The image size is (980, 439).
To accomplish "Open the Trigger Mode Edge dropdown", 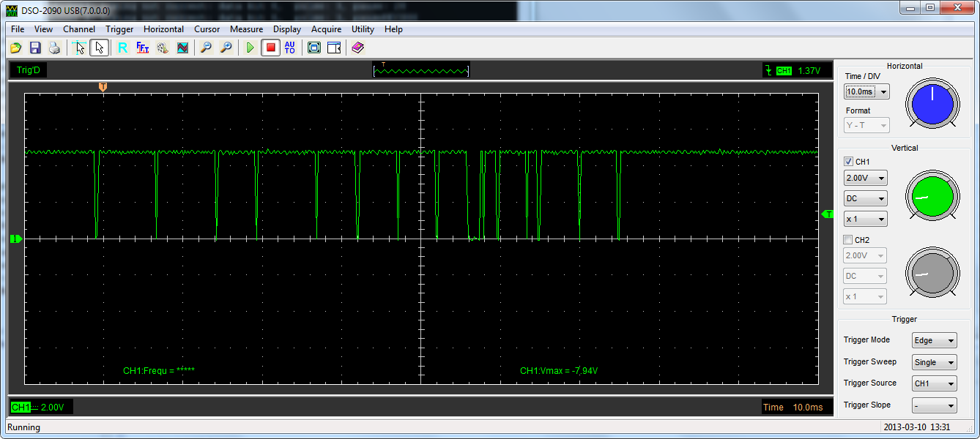I will [x=935, y=340].
